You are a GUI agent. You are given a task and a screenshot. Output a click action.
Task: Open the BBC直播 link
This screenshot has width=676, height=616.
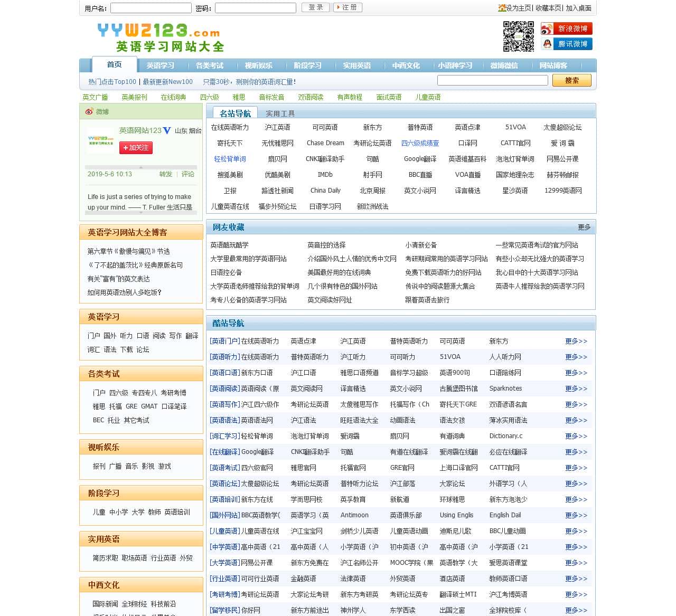click(420, 175)
